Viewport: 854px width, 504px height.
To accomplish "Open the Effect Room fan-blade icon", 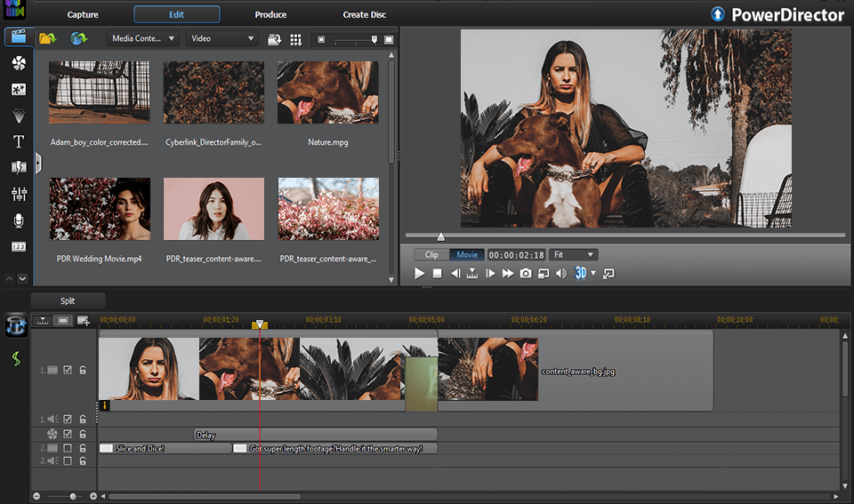I will click(x=18, y=63).
